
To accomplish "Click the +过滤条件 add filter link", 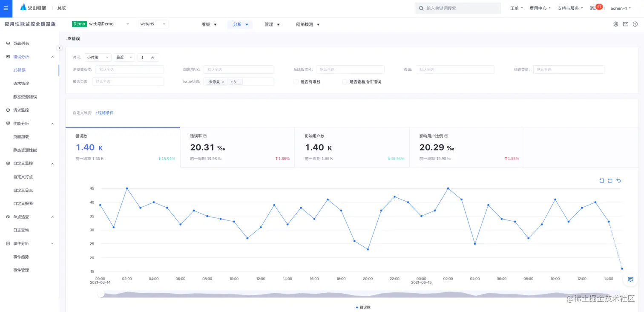I will click(105, 113).
